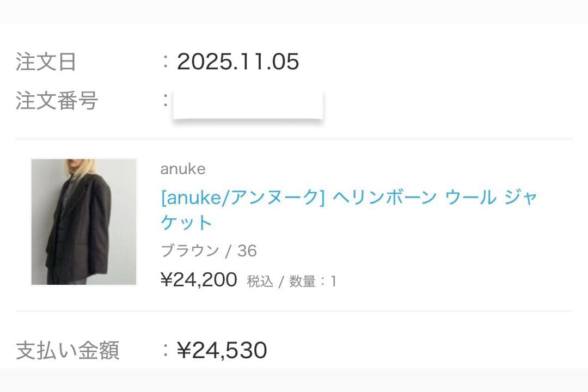The image size is (588, 392).
Task: Select the order date 2025.11.05
Action: coord(238,62)
